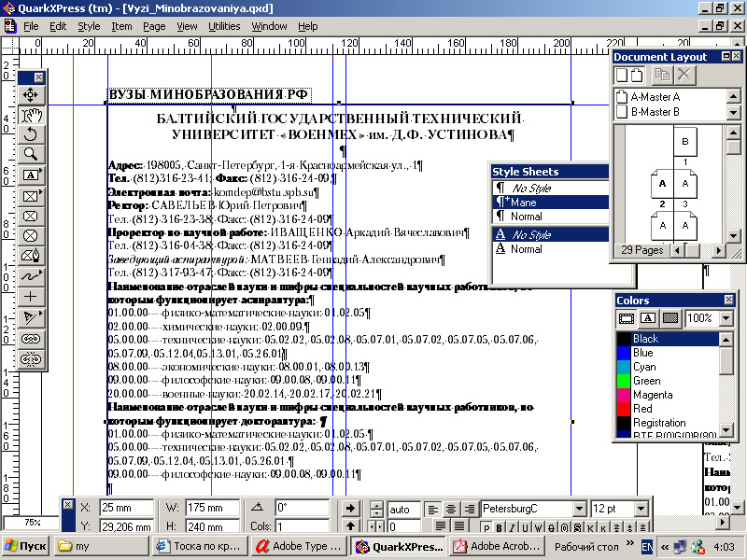
Task: Click the Frame color icon in Colors palette
Action: click(626, 318)
